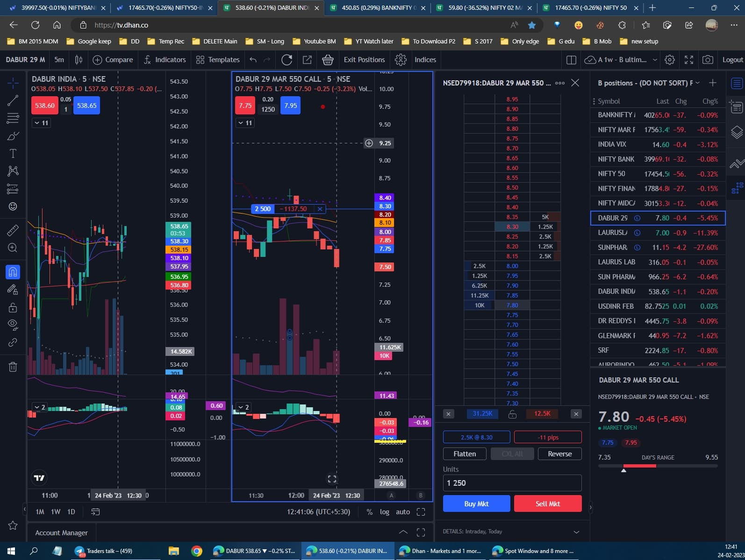Screen dimensions: 745x560
Task: Click the Flatten button
Action: click(465, 454)
